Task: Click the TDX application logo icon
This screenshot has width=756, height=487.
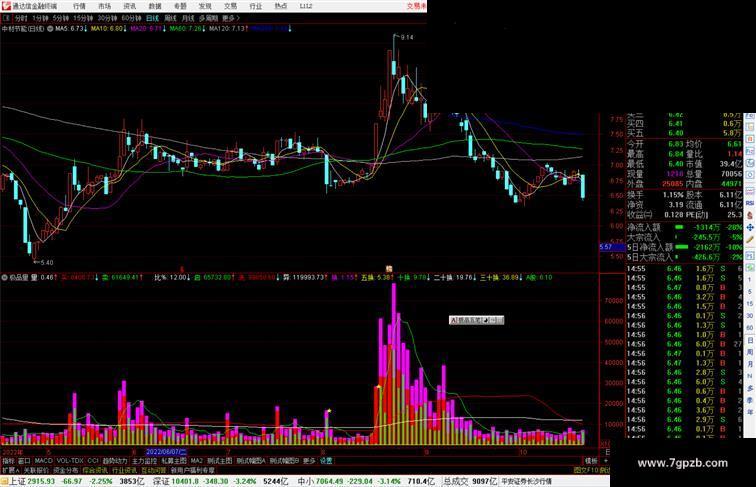Action: 5,6
